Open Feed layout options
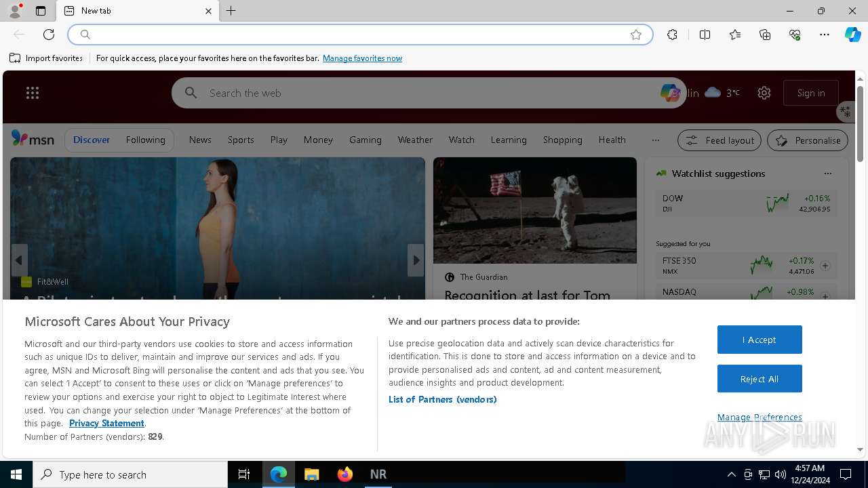 point(719,140)
